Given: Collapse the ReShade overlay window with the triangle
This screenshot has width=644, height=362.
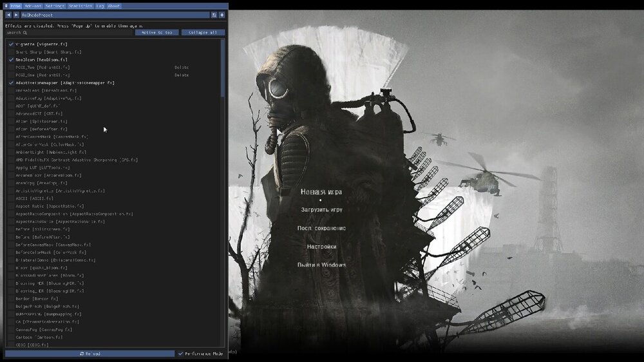Looking at the screenshot, I should coord(6,5).
